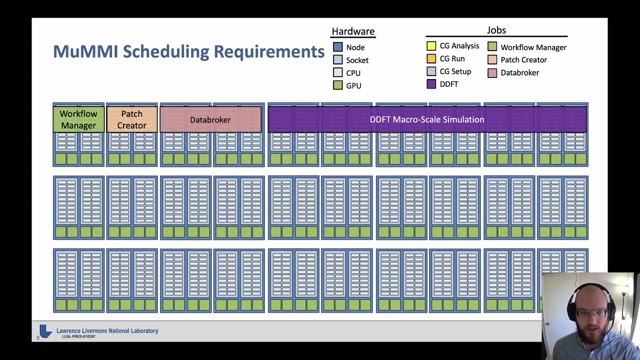Select the Patch Creator job block

[132, 119]
